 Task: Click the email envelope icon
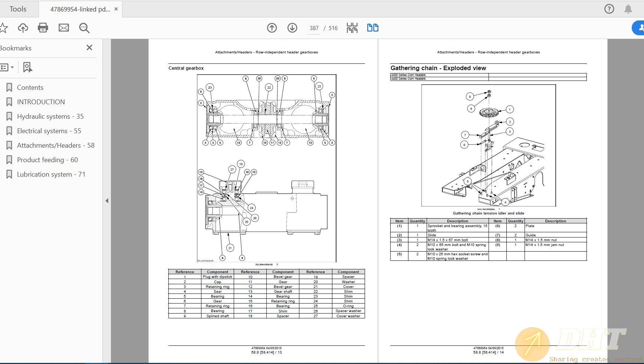pyautogui.click(x=64, y=28)
